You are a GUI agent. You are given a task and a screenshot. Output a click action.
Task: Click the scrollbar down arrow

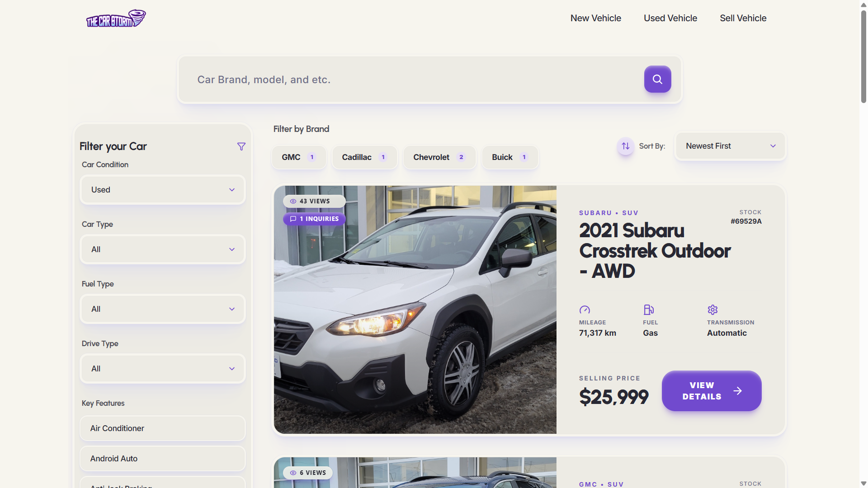(863, 483)
